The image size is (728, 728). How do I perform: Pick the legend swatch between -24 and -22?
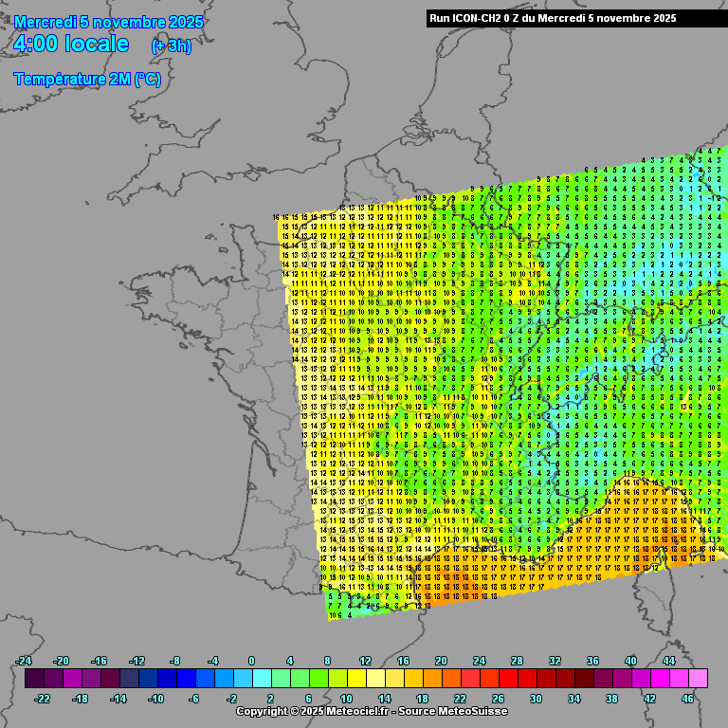(x=34, y=679)
